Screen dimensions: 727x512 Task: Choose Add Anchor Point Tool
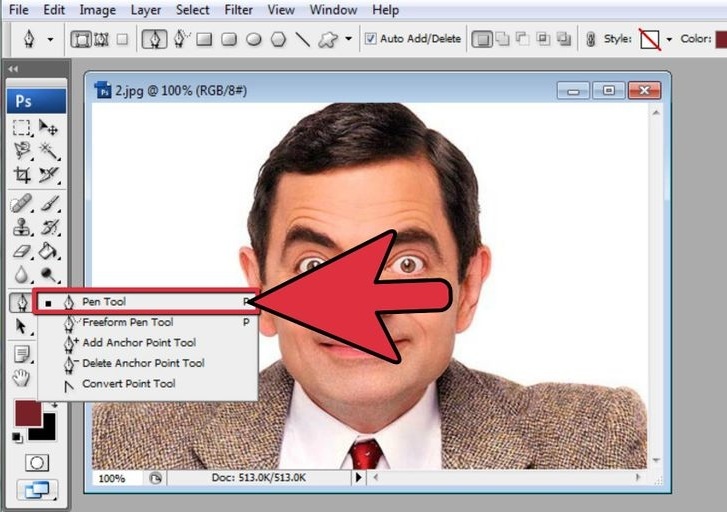pyautogui.click(x=147, y=343)
